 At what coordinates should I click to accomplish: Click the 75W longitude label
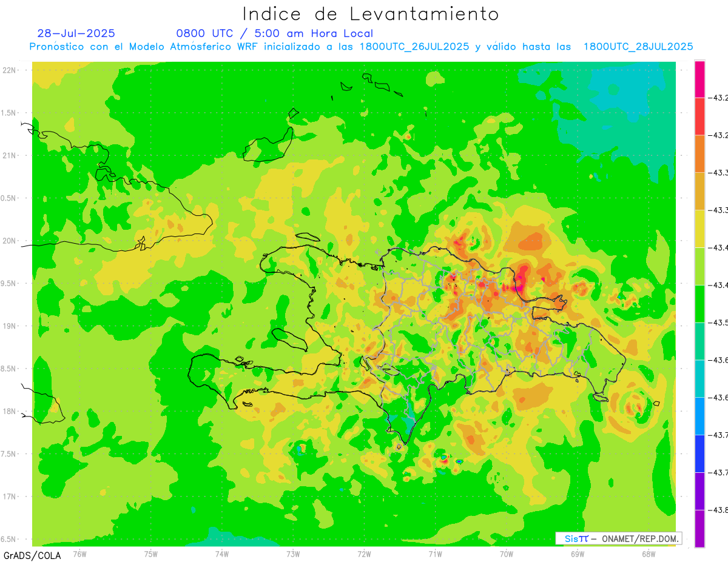[150, 554]
